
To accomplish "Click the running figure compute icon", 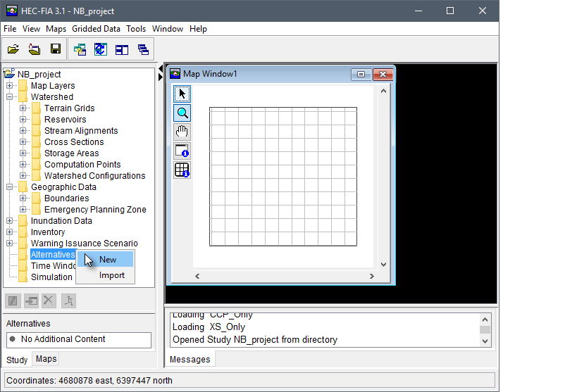I will click(68, 301).
